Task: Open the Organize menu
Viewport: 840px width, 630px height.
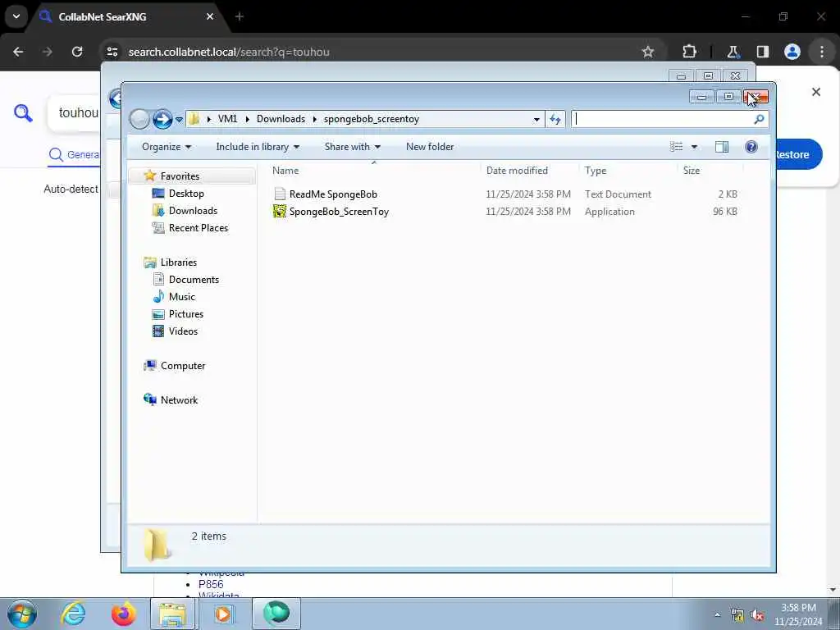Action: (166, 147)
